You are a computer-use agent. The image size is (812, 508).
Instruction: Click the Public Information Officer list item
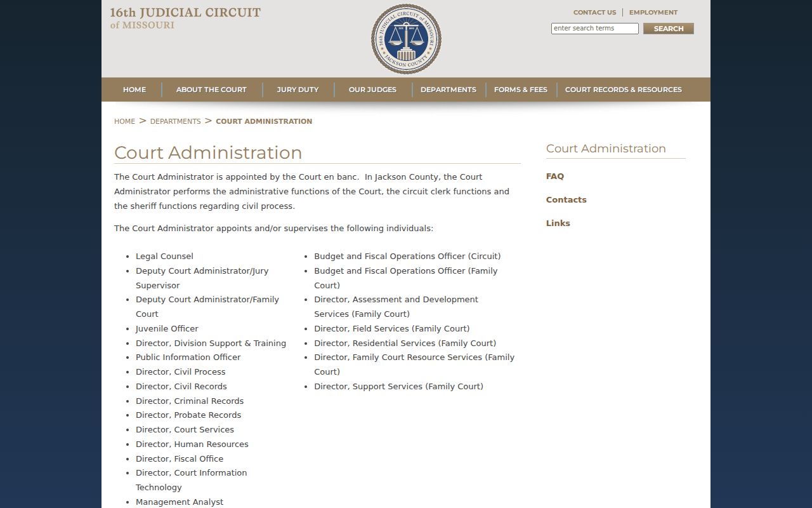(x=188, y=358)
